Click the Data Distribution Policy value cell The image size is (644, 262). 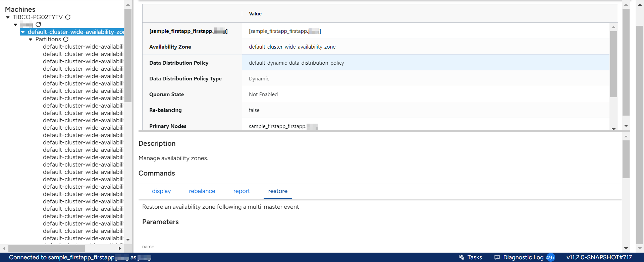(x=296, y=63)
